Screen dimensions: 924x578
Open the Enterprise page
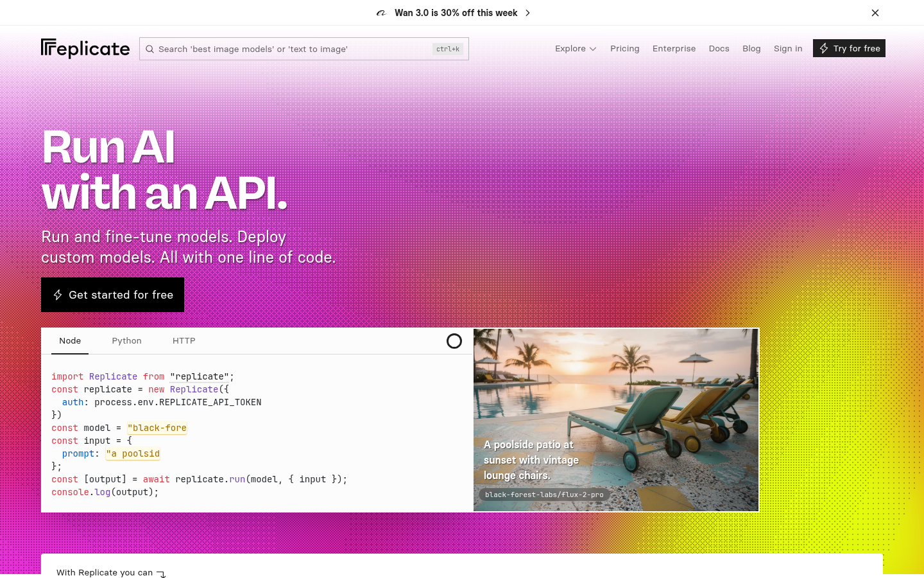coord(674,49)
